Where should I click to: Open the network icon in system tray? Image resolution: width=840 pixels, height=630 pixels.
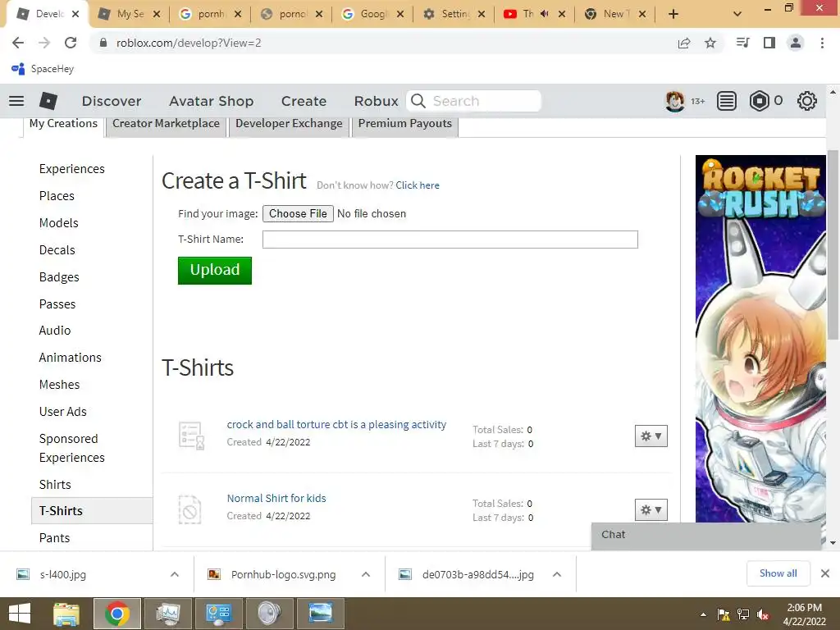tap(743, 614)
